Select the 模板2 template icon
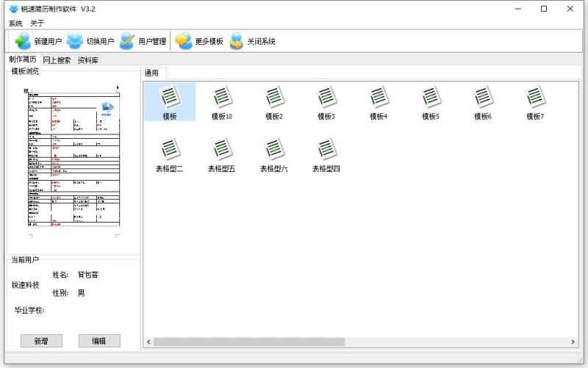The width and height of the screenshot is (588, 368). click(274, 98)
